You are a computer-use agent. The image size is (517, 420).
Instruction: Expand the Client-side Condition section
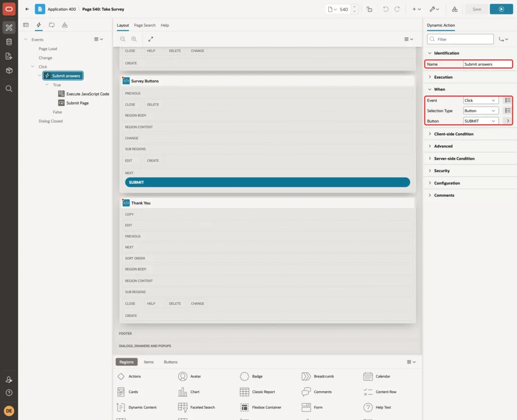tap(430, 134)
